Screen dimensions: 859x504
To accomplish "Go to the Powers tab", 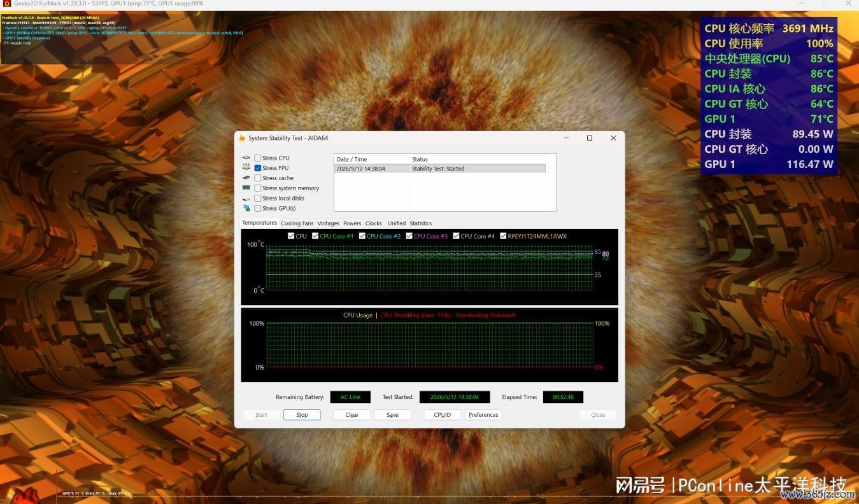I will tap(352, 223).
